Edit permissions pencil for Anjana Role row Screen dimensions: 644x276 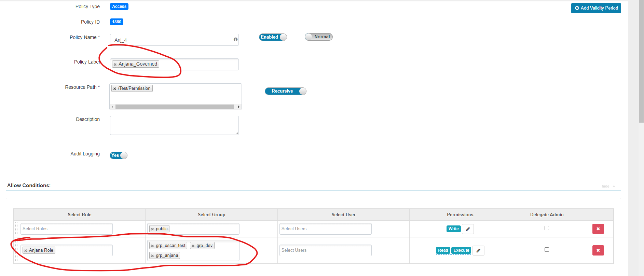[478, 250]
